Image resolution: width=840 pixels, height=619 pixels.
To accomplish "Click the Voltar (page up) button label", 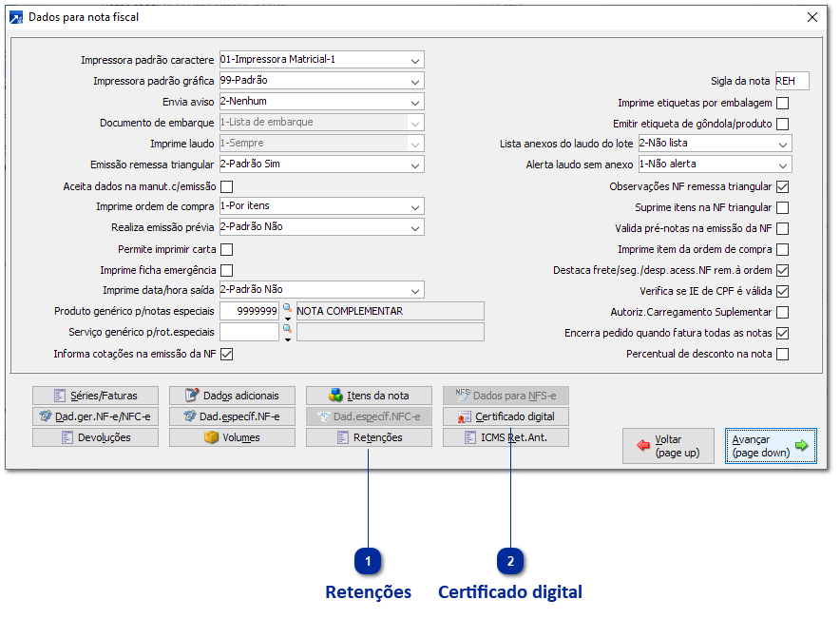I will tap(678, 446).
